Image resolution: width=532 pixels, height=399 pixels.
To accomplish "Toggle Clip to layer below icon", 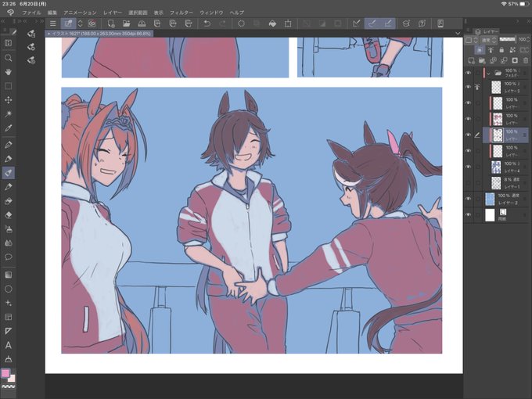I will [480, 50].
